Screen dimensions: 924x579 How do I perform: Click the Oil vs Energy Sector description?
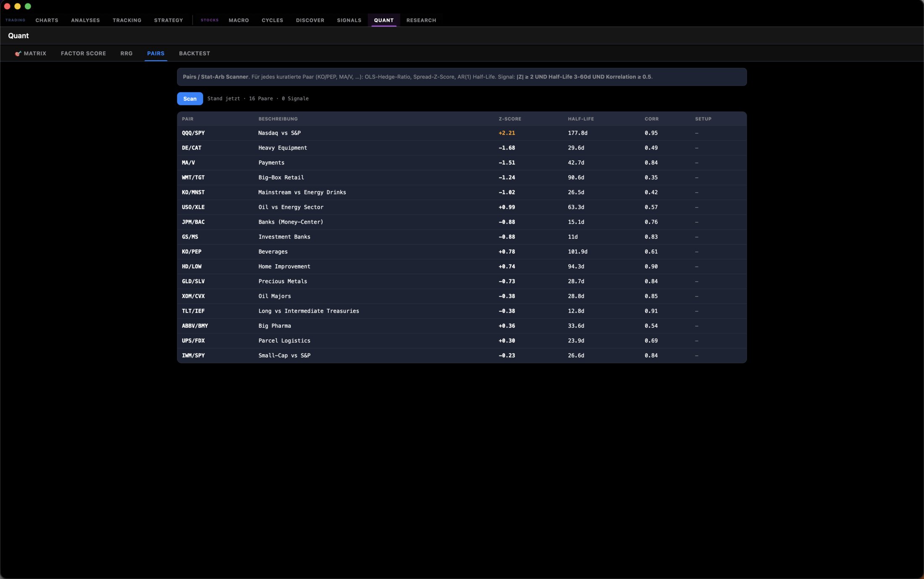tap(291, 207)
